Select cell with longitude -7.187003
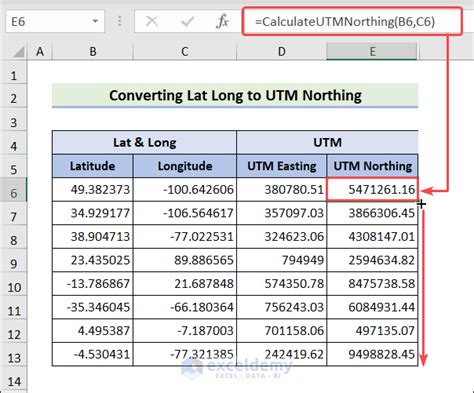 click(x=185, y=331)
